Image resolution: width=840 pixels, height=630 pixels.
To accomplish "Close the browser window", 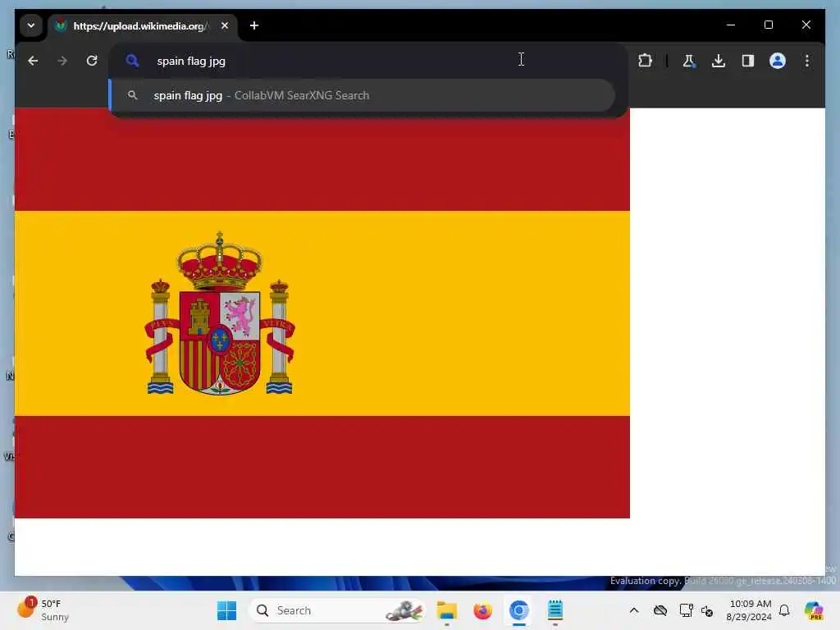I will point(806,25).
